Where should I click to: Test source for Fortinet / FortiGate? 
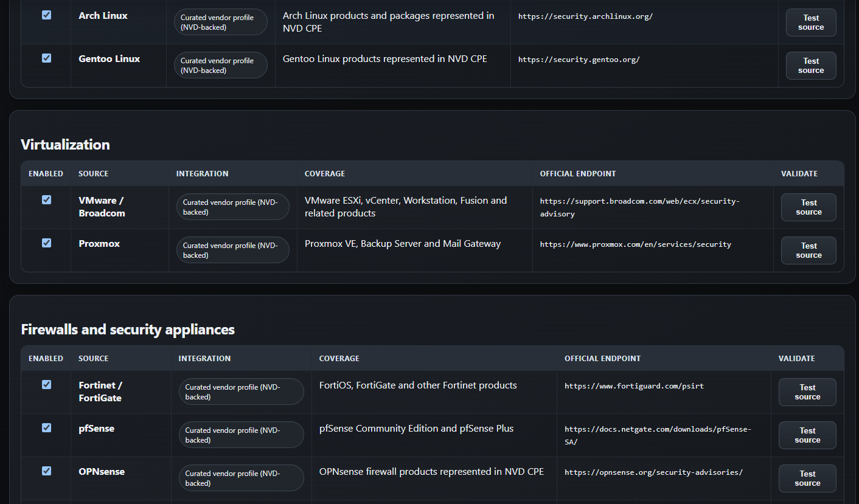click(x=807, y=392)
